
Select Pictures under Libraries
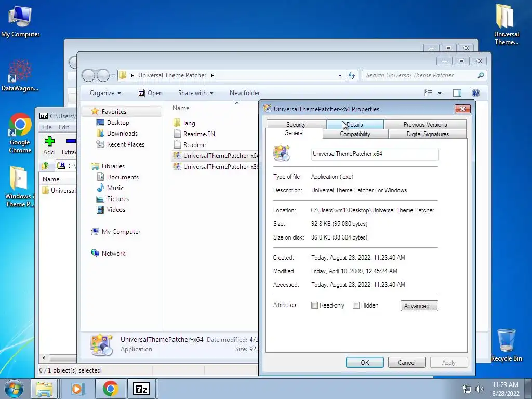pyautogui.click(x=113, y=199)
